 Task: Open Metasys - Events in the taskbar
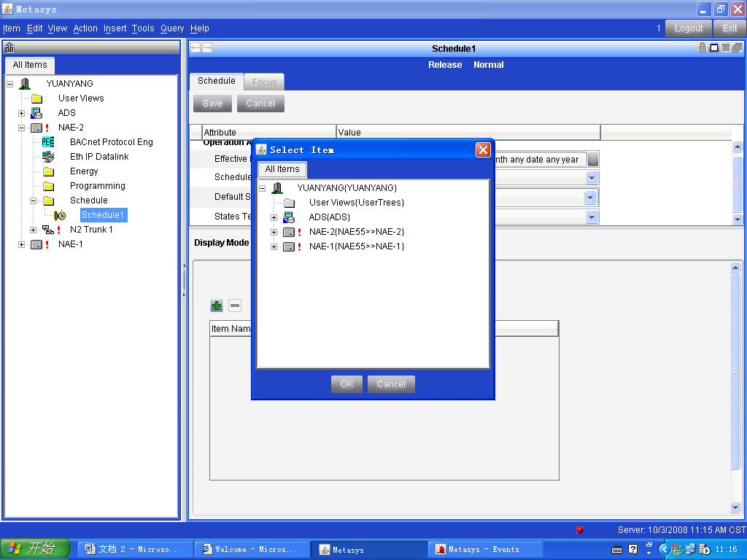[484, 549]
